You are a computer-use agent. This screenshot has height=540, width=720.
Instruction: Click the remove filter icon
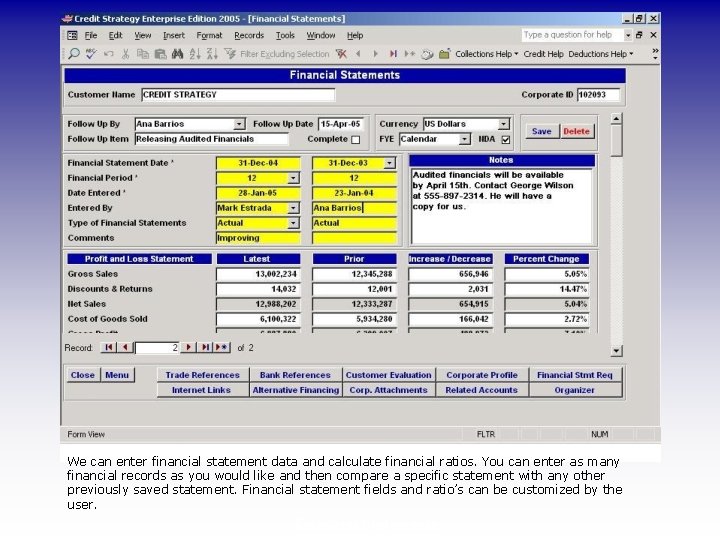[341, 54]
